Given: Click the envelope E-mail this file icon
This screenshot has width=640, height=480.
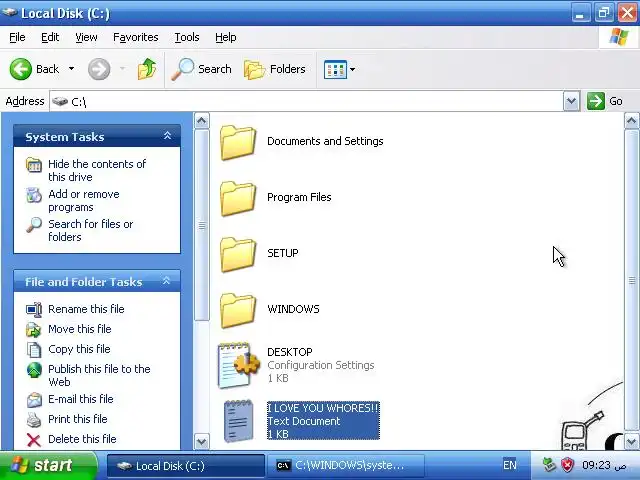Looking at the screenshot, I should pyautogui.click(x=34, y=400).
